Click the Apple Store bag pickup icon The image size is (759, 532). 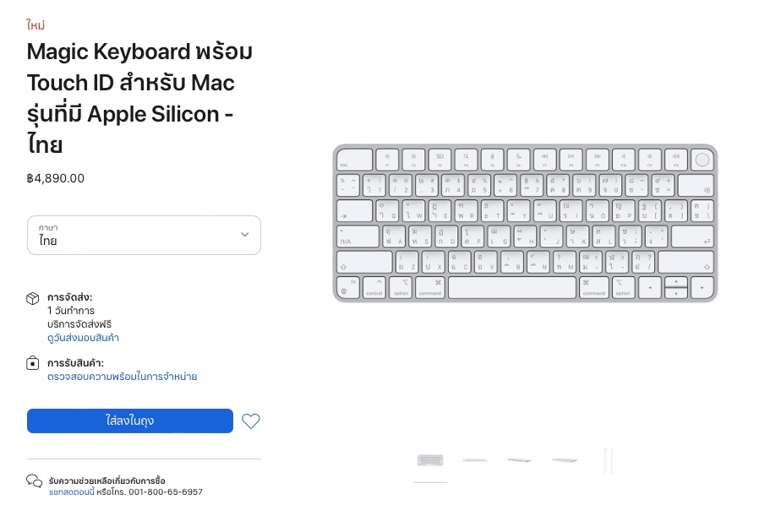[33, 363]
